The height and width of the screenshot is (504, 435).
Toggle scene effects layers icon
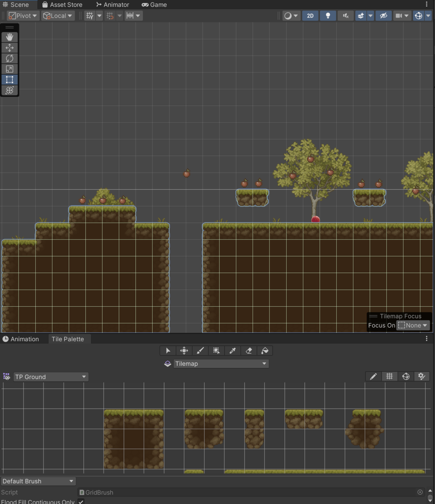click(361, 16)
